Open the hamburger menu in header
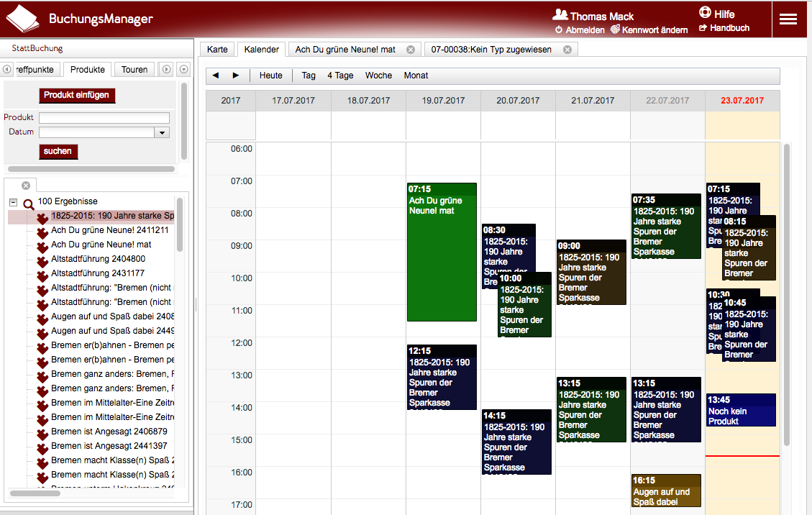 pyautogui.click(x=788, y=19)
